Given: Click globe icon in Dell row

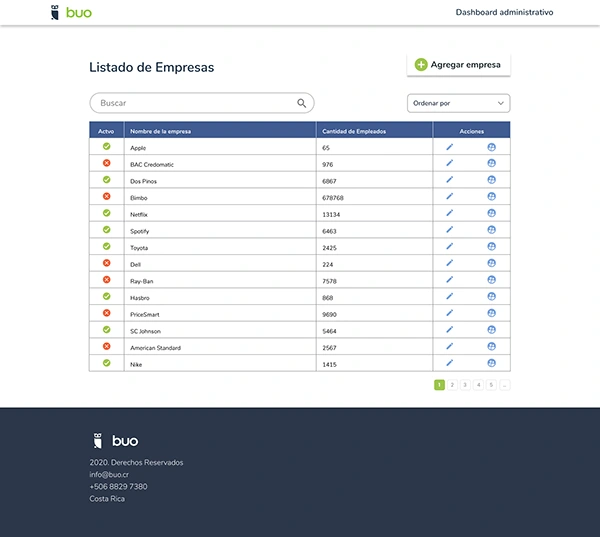Looking at the screenshot, I should [492, 263].
